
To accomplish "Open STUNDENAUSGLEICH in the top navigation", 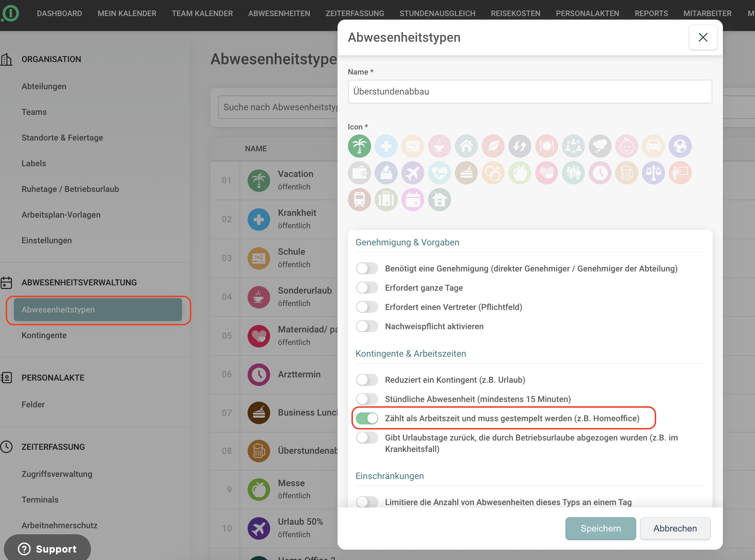I will tap(437, 14).
